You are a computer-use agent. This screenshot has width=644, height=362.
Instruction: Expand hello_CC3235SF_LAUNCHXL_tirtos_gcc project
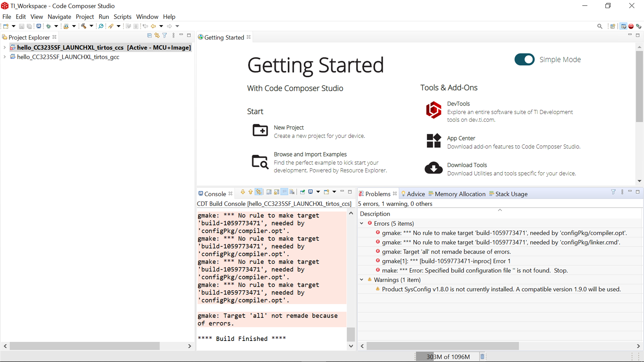4,57
